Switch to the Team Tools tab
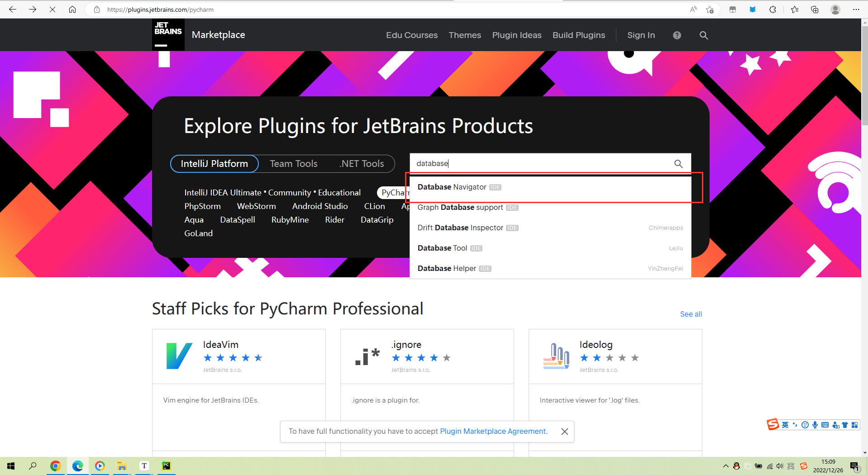Image resolution: width=868 pixels, height=475 pixels. point(294,164)
